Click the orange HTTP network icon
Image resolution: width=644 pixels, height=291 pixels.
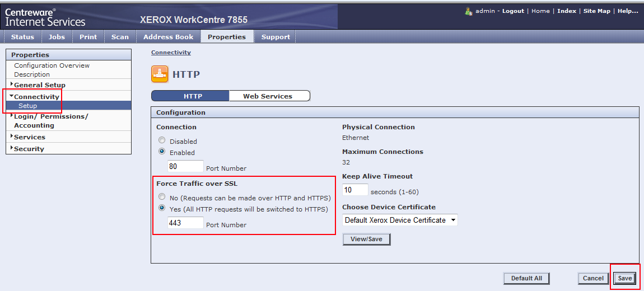[x=160, y=74]
